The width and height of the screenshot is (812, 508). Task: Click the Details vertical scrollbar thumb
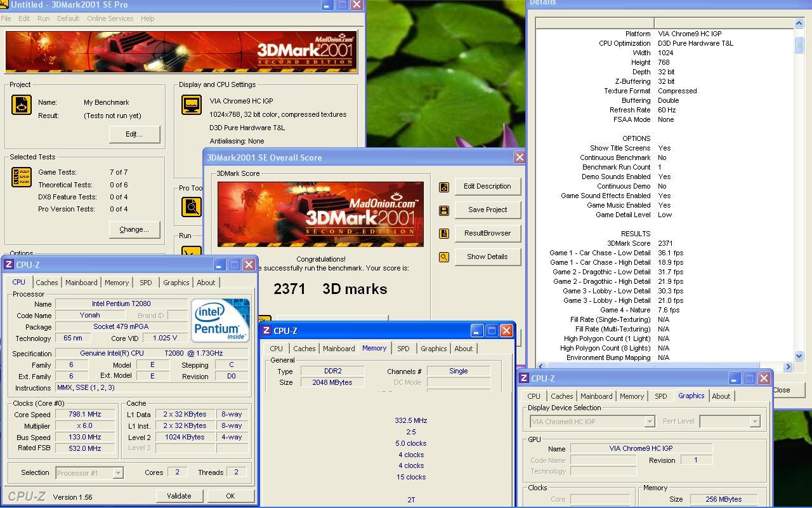click(799, 45)
